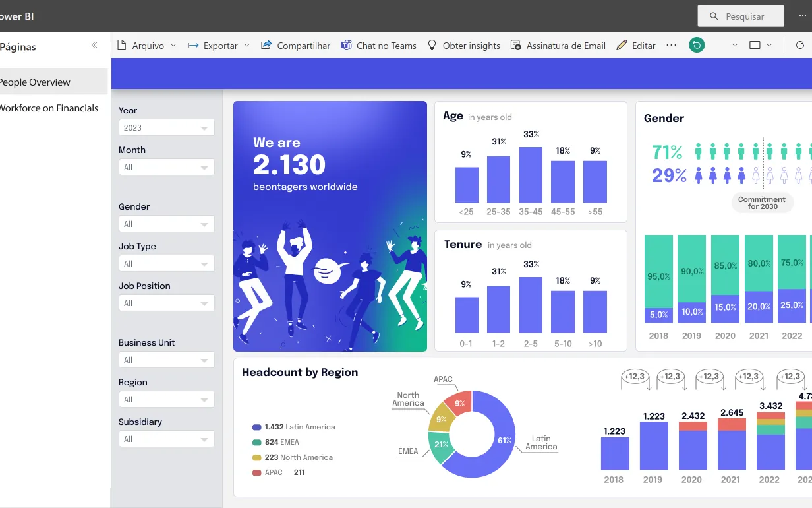This screenshot has width=812, height=508.
Task: Click the Pesquisar search field
Action: pos(741,16)
